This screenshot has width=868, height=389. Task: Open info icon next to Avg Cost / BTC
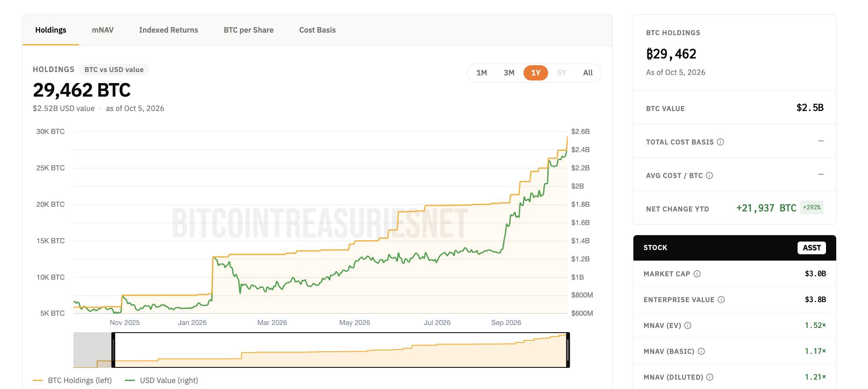click(x=709, y=175)
